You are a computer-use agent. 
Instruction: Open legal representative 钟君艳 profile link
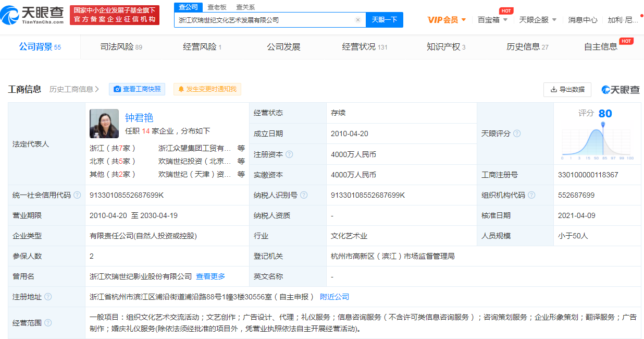click(139, 117)
